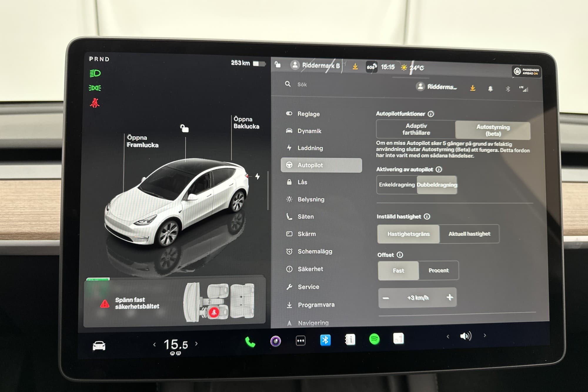Tap the passenger airbag indicator
This screenshot has height=392, width=588.
(526, 71)
